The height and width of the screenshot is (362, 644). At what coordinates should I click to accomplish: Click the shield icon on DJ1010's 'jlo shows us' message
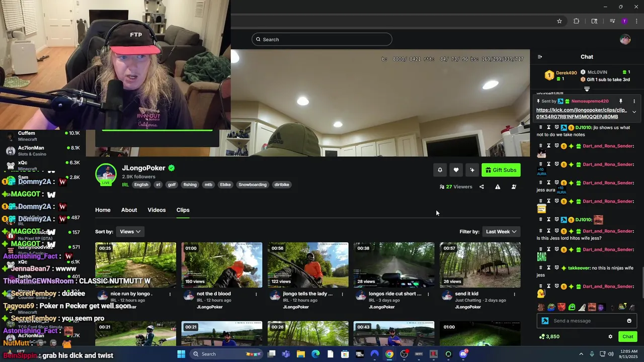tap(556, 127)
